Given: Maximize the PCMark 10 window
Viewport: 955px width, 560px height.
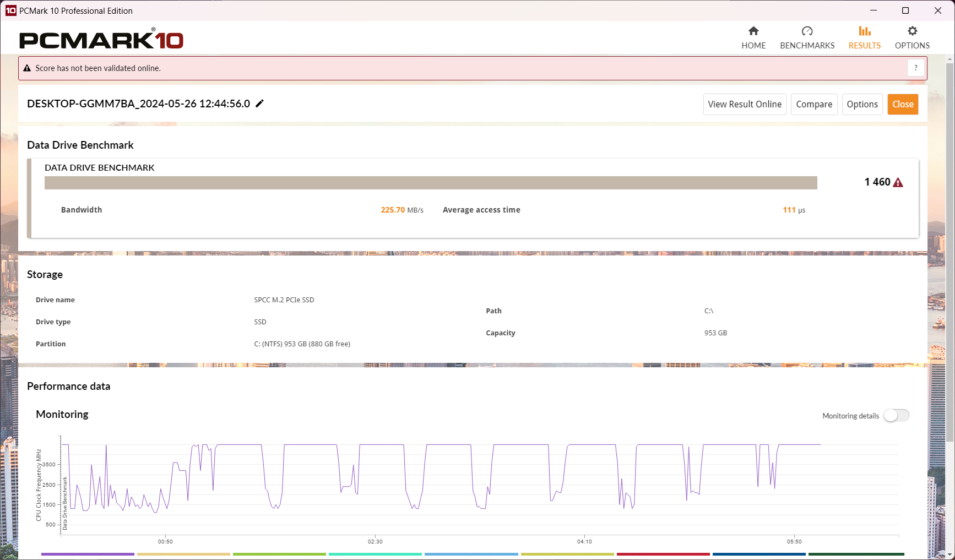Looking at the screenshot, I should click(x=905, y=10).
